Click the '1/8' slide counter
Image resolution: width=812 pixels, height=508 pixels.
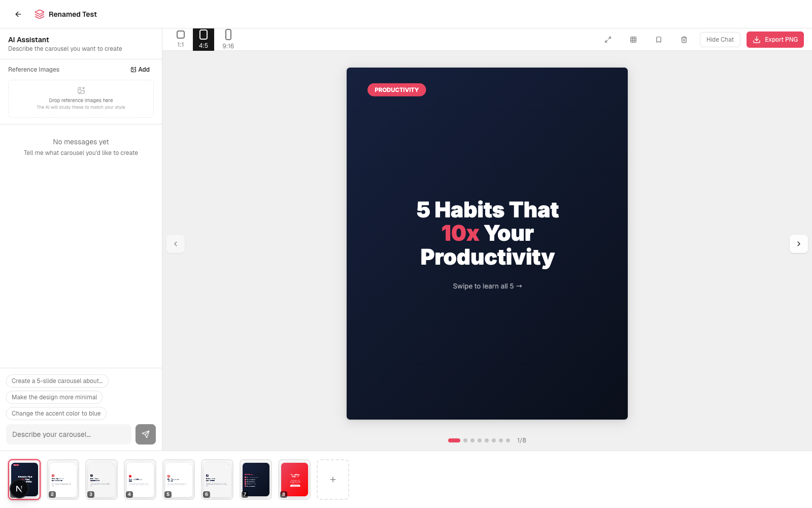coord(522,440)
